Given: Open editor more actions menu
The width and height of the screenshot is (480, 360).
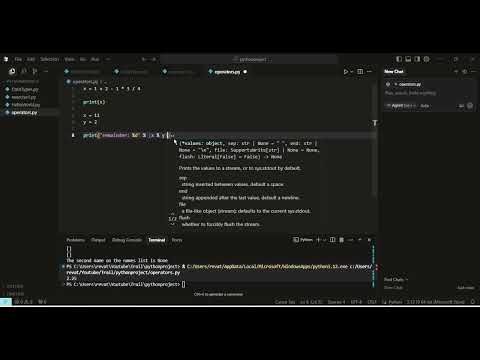Looking at the screenshot, I should (369, 71).
